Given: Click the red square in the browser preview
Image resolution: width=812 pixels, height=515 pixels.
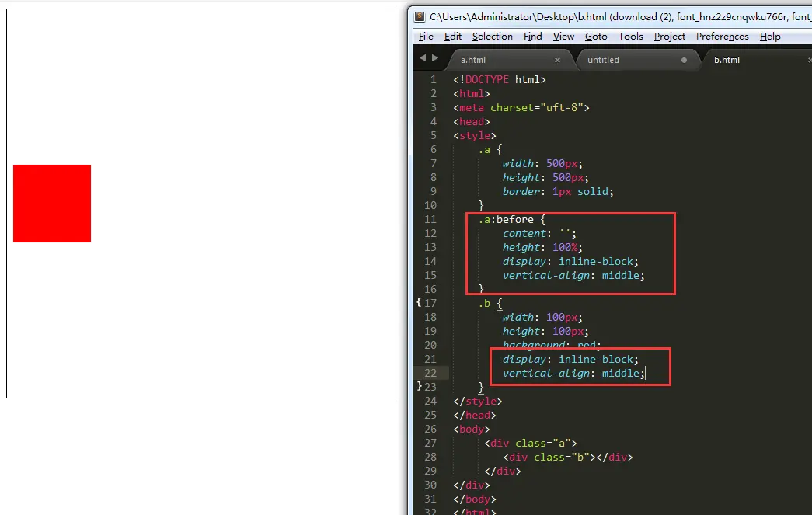Looking at the screenshot, I should [x=52, y=204].
